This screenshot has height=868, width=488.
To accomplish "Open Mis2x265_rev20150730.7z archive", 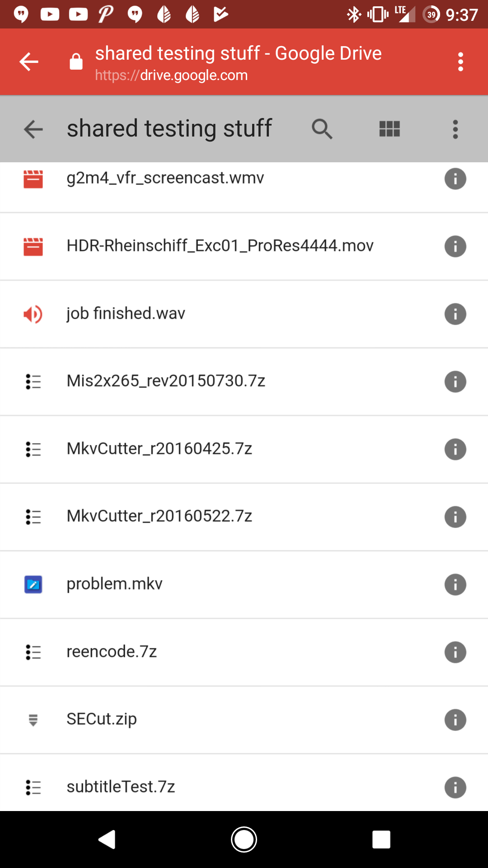I will (166, 381).
